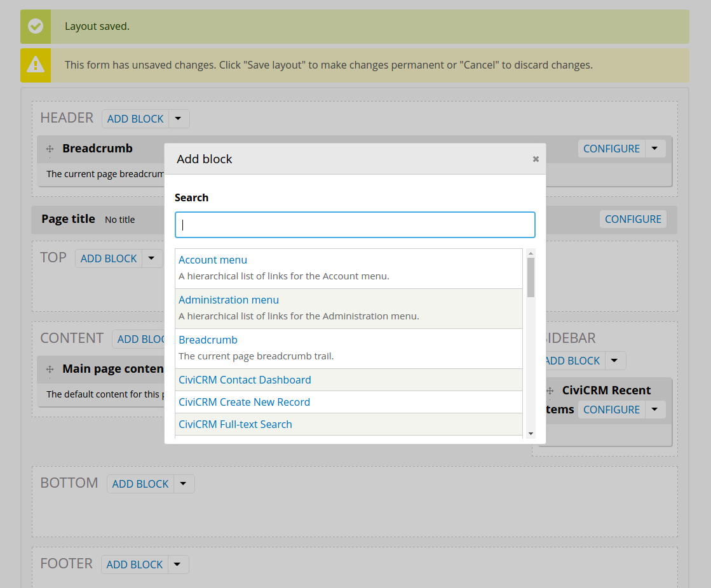The image size is (711, 588).
Task: Choose the Administration menu block
Action: point(229,300)
